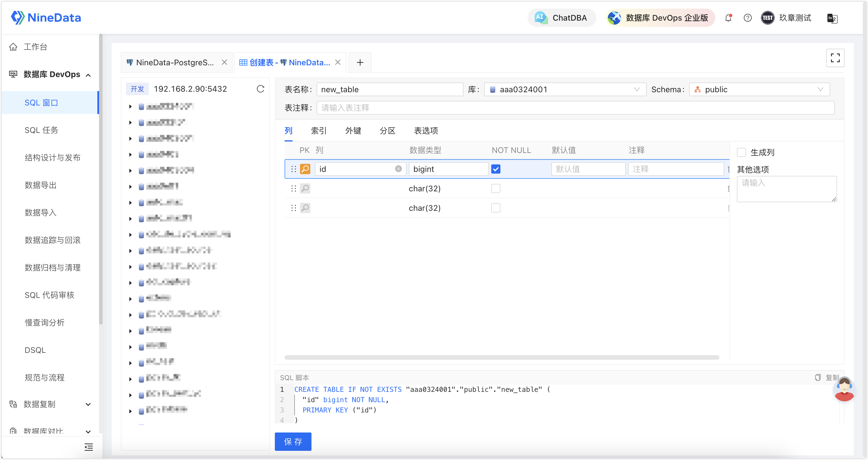Uncheck NOT NULL for the id column

pos(496,169)
